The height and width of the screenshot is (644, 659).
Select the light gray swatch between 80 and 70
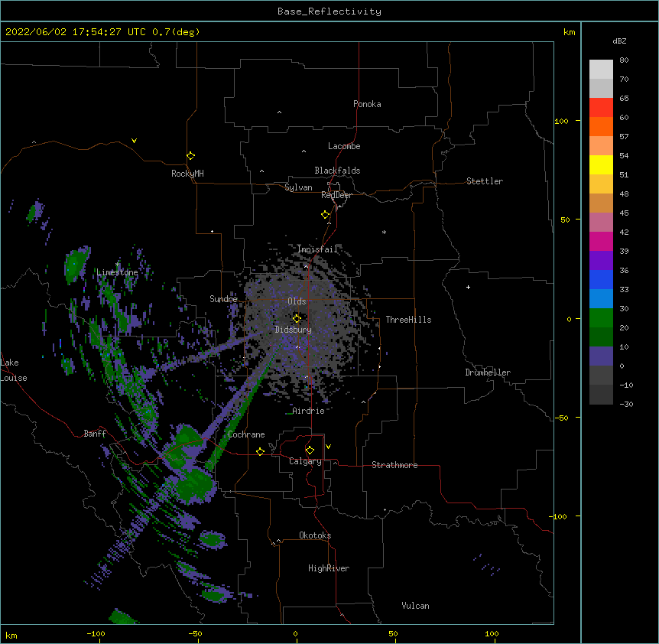[601, 70]
